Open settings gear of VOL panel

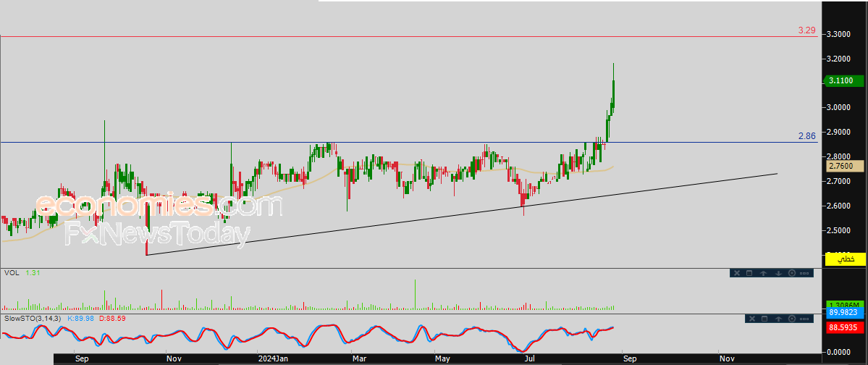click(791, 273)
